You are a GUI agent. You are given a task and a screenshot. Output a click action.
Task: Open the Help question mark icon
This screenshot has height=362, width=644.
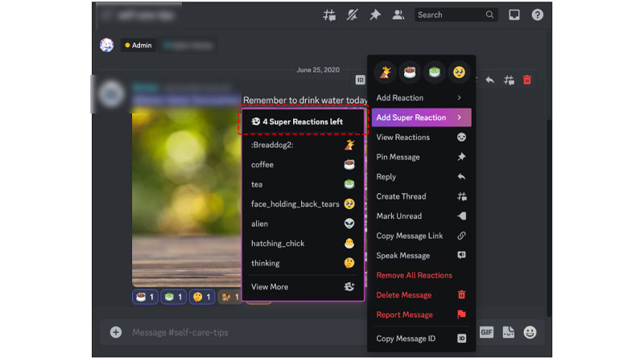pos(537,15)
